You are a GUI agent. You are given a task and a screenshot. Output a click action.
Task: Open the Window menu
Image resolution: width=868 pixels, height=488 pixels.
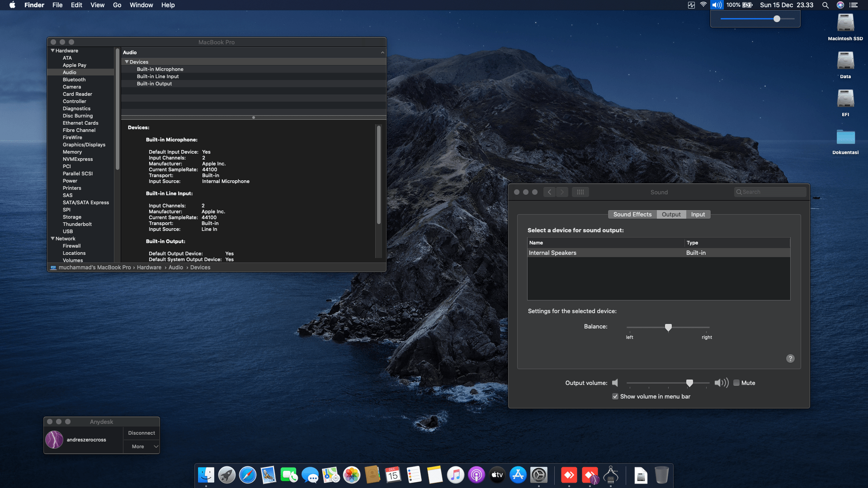click(x=141, y=5)
